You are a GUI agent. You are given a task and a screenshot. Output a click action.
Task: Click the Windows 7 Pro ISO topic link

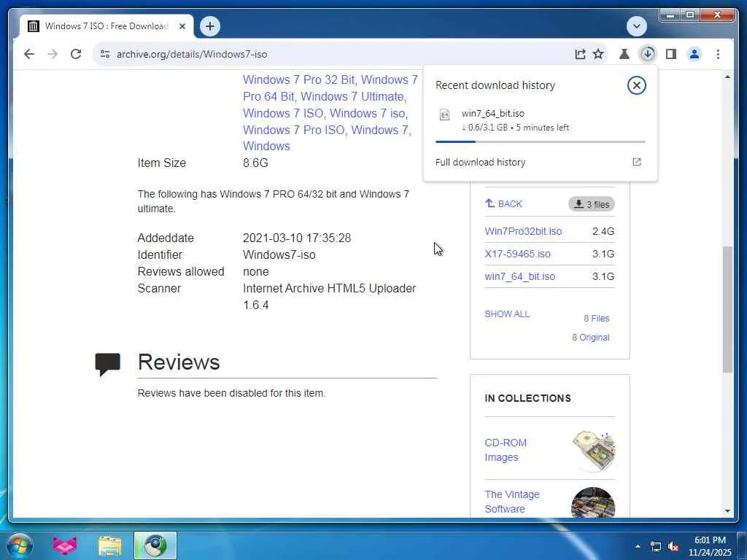pyautogui.click(x=294, y=130)
